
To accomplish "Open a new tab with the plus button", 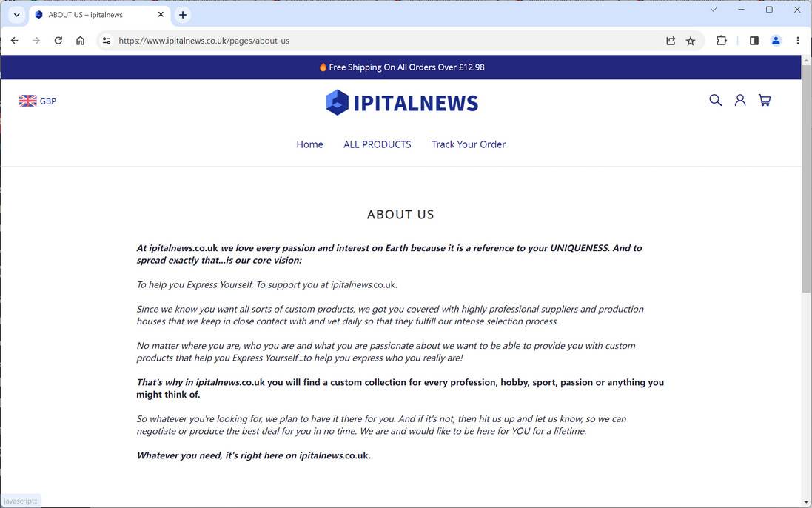I will [182, 14].
